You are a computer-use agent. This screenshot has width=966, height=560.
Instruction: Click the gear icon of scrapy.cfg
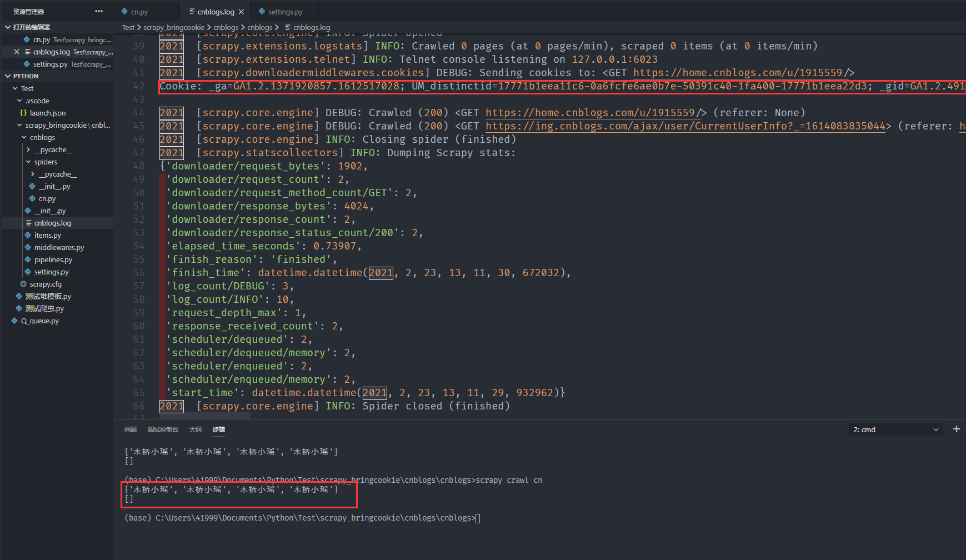click(23, 284)
